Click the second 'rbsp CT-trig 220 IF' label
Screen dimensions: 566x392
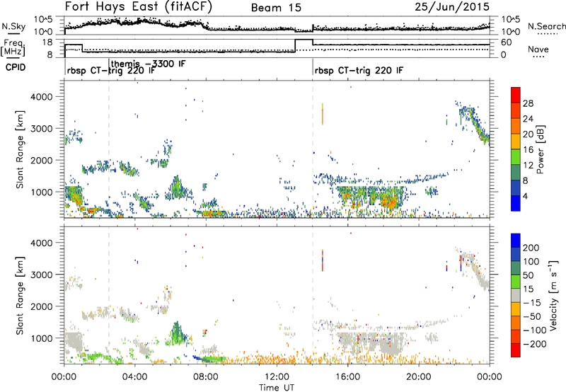click(x=359, y=71)
